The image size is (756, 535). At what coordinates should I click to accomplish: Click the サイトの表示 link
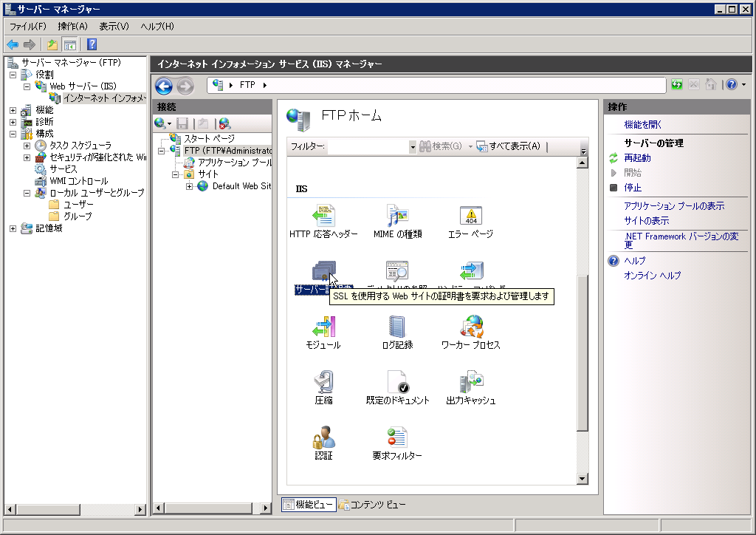[647, 221]
